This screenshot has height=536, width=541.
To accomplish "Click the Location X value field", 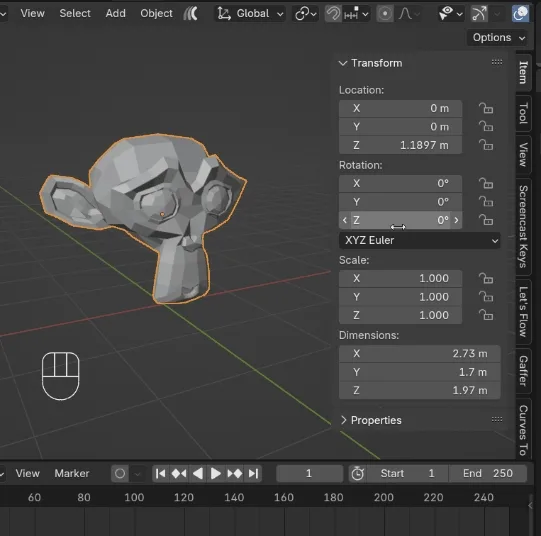I will tap(400, 108).
